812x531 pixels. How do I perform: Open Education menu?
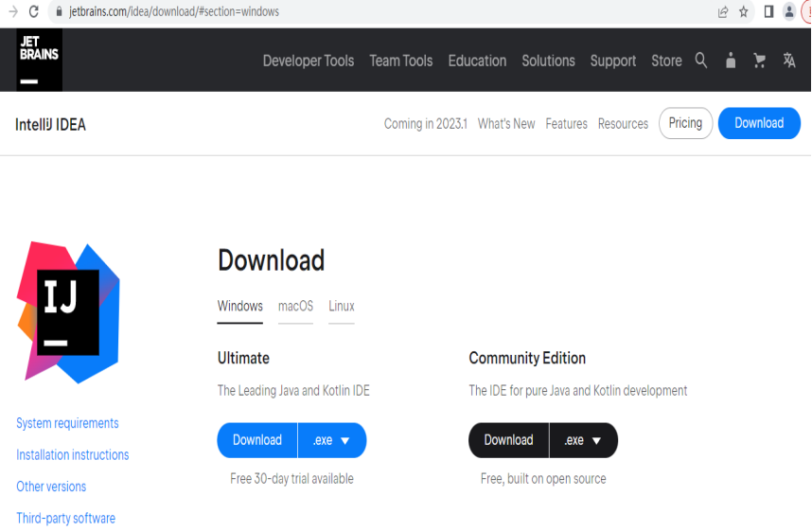pos(477,61)
